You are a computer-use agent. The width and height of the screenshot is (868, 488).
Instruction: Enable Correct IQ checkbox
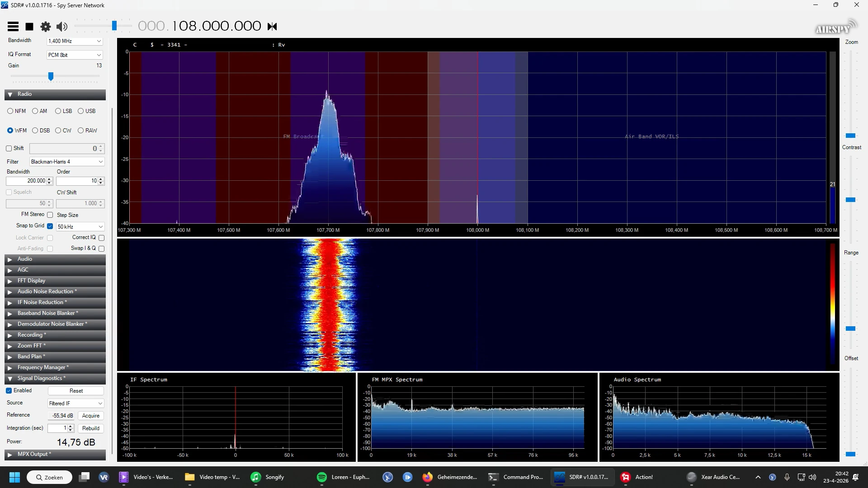coord(102,238)
